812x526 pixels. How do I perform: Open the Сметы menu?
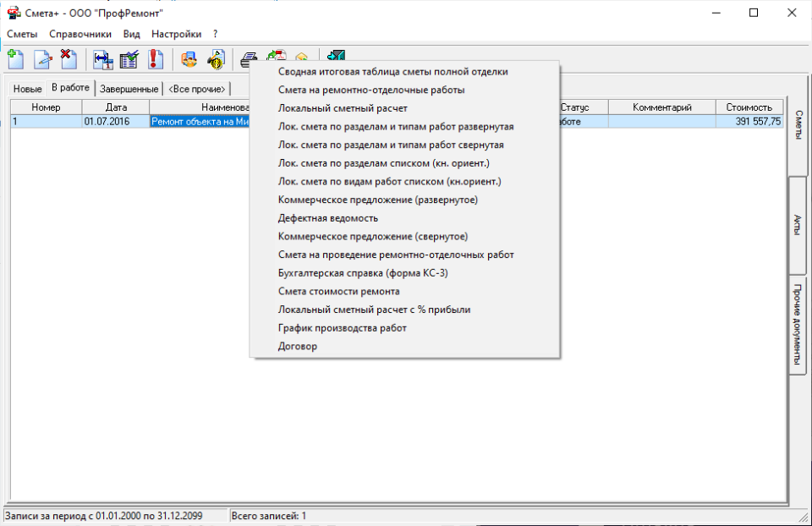click(22, 34)
